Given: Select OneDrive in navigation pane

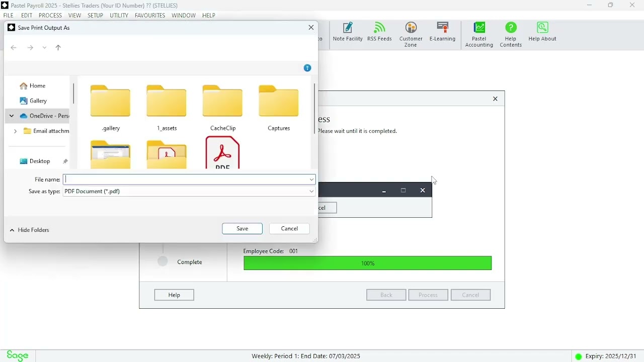Looking at the screenshot, I should coord(44,116).
